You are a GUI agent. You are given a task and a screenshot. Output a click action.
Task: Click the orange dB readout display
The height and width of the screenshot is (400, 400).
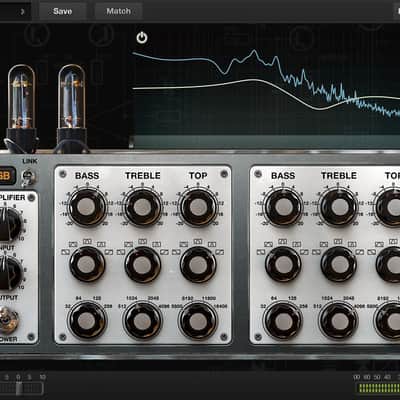pos(6,176)
